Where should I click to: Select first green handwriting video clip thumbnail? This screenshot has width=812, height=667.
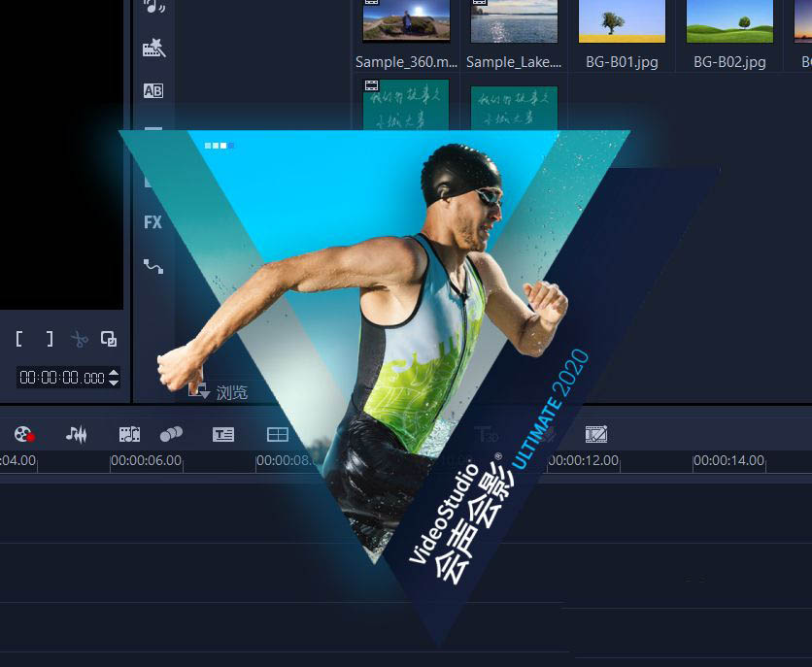(x=406, y=105)
